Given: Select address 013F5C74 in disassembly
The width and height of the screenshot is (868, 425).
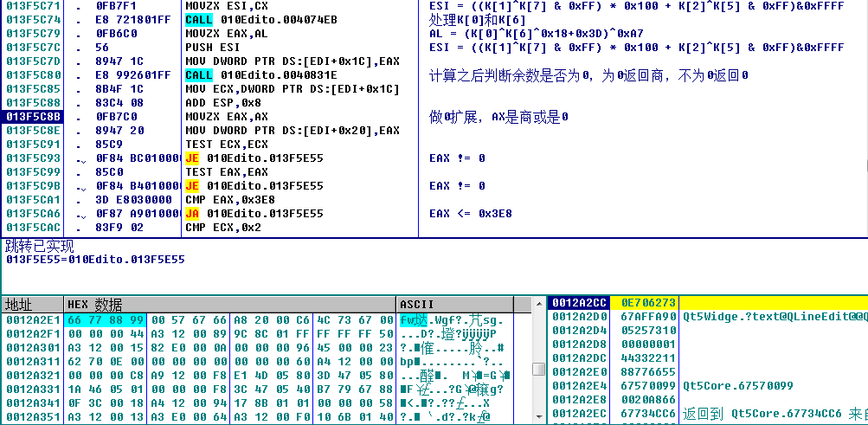Looking at the screenshot, I should (x=31, y=20).
